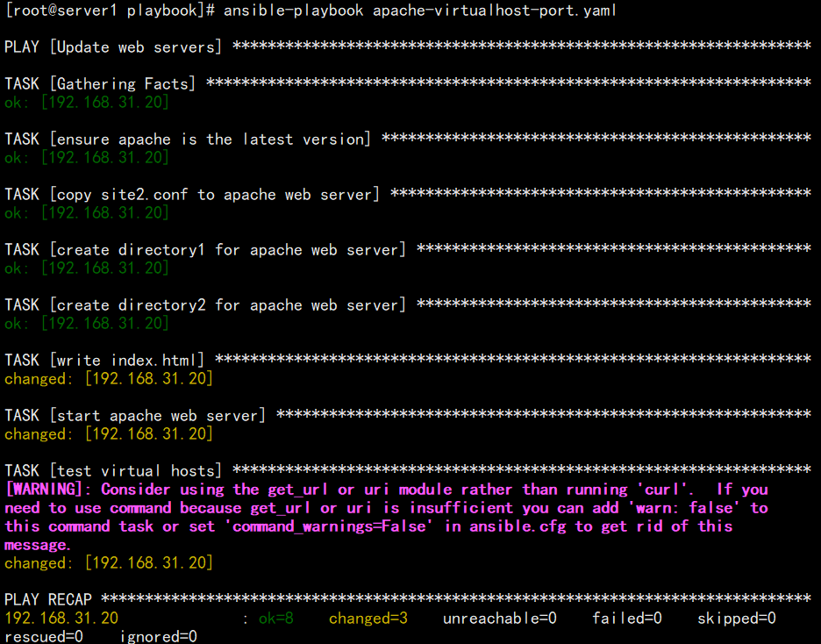Click ok result under create directory2 task
Screen dimensions: 821x644
point(87,324)
